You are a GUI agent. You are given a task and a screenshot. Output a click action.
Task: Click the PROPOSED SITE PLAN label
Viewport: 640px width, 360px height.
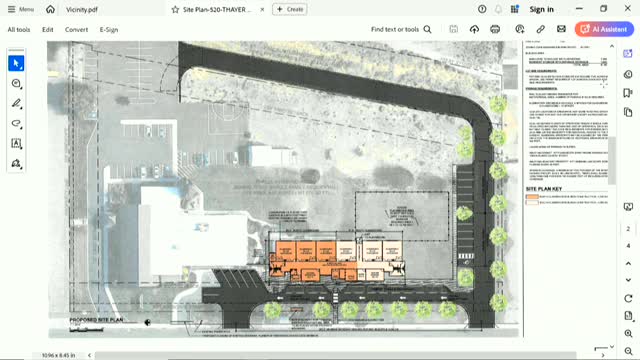tap(96, 320)
